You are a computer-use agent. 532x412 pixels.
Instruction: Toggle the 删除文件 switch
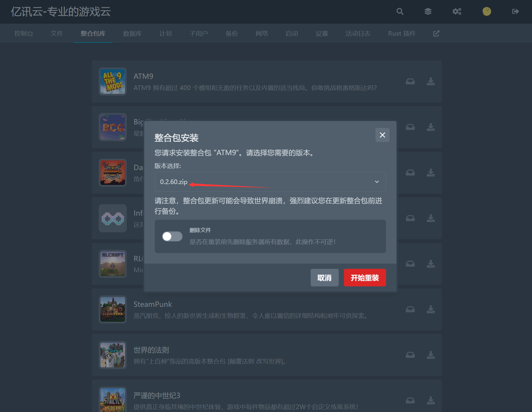(172, 236)
